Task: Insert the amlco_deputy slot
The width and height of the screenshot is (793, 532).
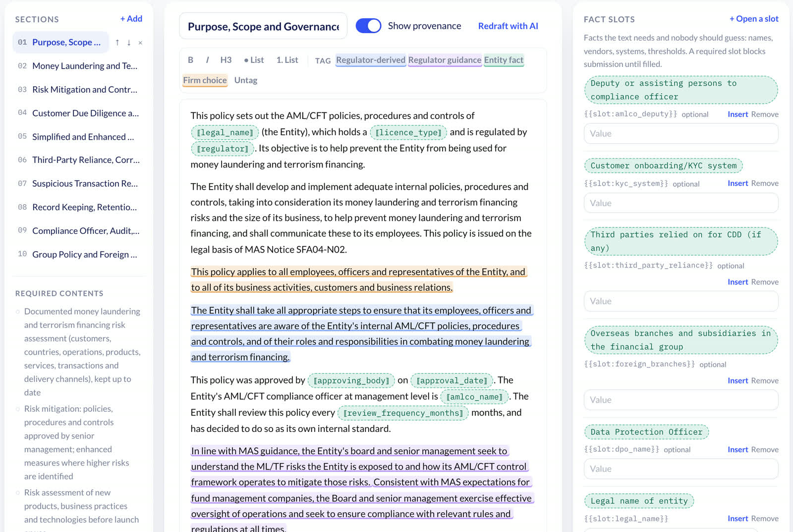Action: pyautogui.click(x=737, y=114)
